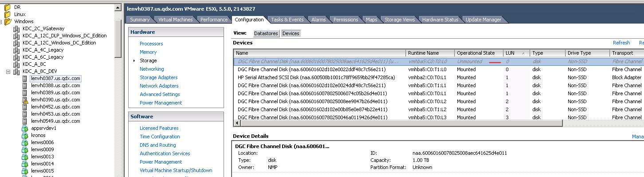This screenshot has height=177, width=644.
Task: Open Advanced Settings under Hardware
Action: pos(160,94)
